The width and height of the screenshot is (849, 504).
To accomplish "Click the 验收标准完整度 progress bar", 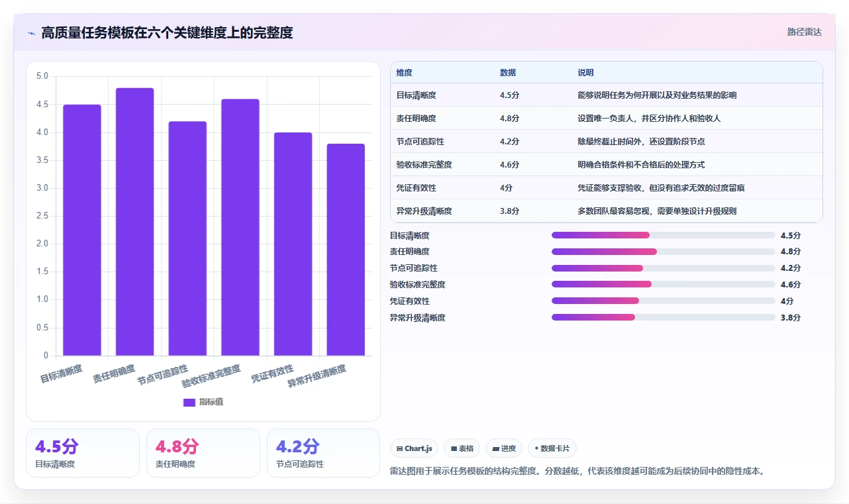I will (664, 284).
